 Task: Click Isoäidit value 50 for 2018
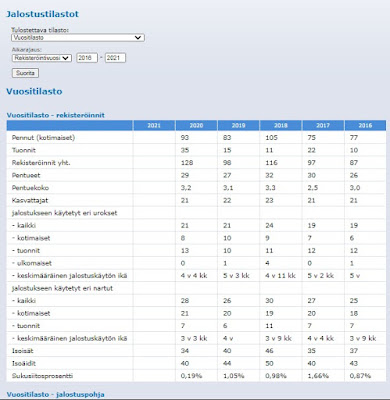click(x=269, y=363)
